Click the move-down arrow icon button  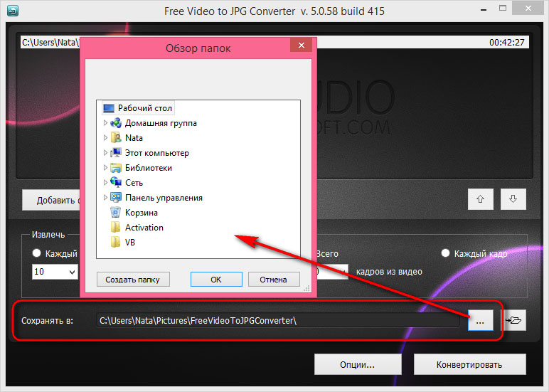513,199
